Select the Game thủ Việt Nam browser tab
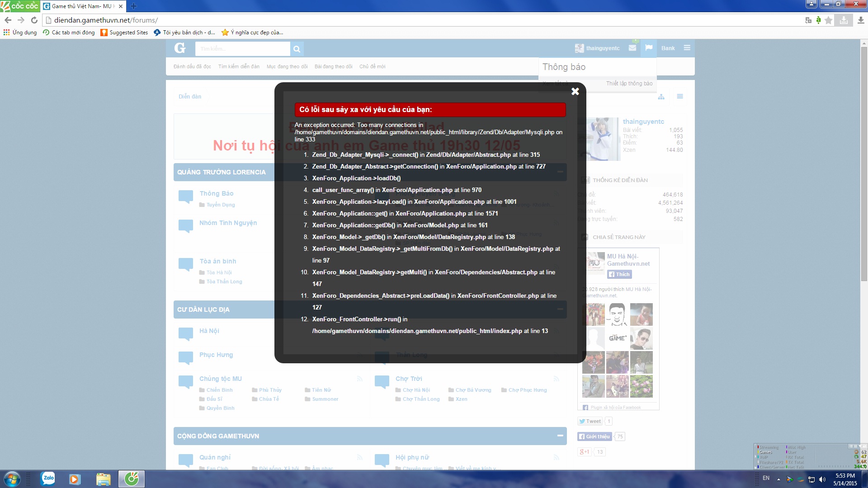This screenshot has width=868, height=488. pos(83,6)
